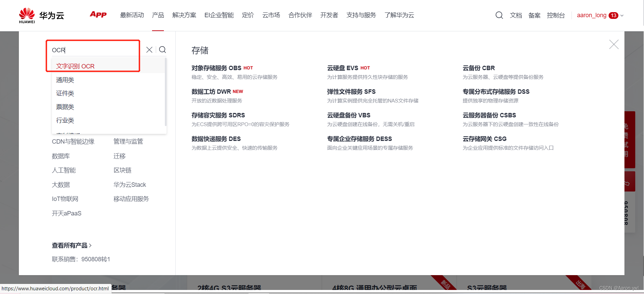Clear the OCR search text with X
The height and width of the screenshot is (294, 644).
149,50
